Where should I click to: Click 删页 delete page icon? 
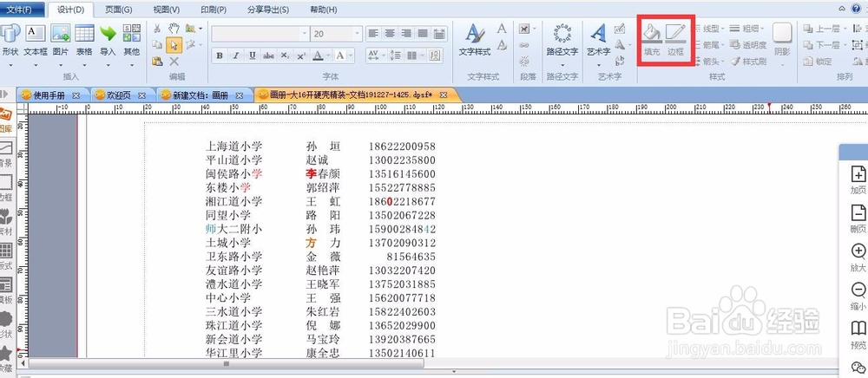[x=858, y=212]
